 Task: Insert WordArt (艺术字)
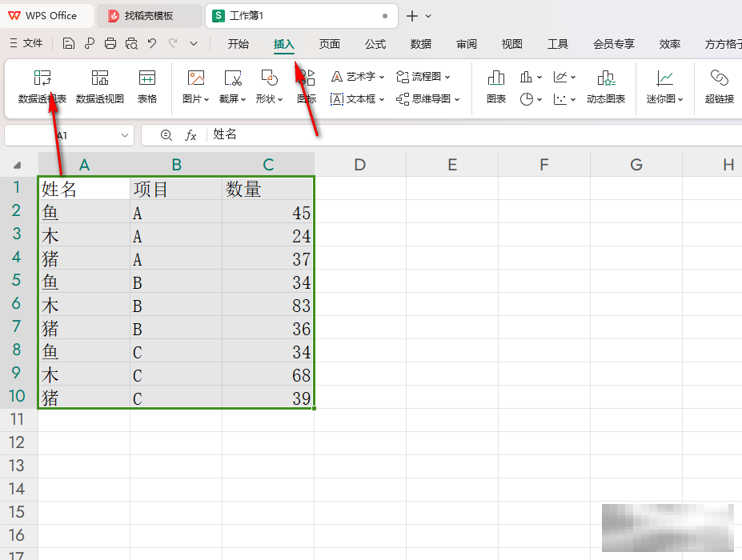click(357, 76)
